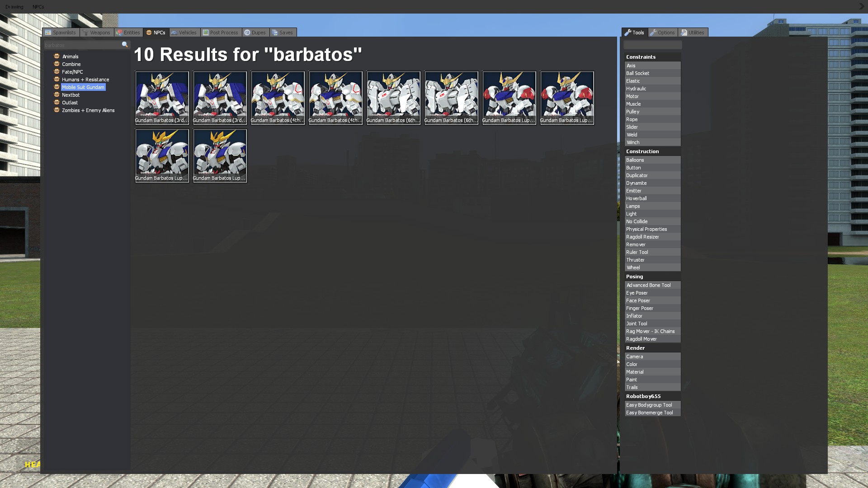Select the Ball Socket tool
The height and width of the screenshot is (488, 868).
(x=653, y=73)
